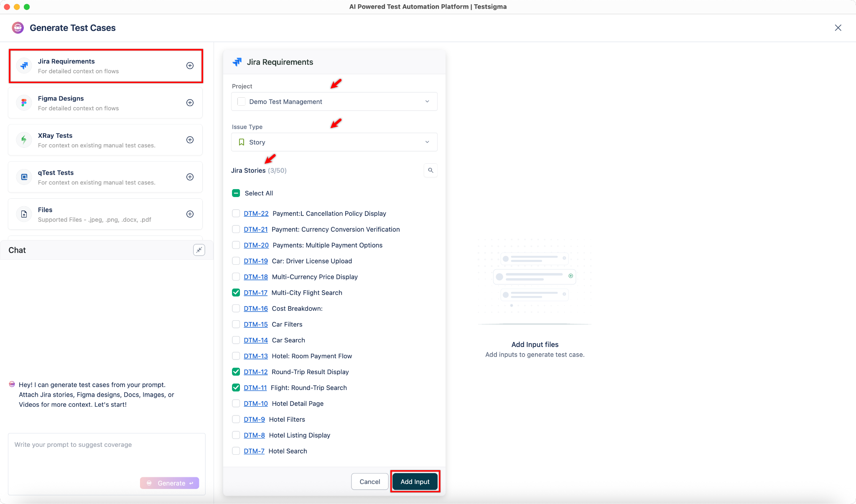
Task: Check DTM-8 Hotel Listing Display
Action: click(x=236, y=436)
